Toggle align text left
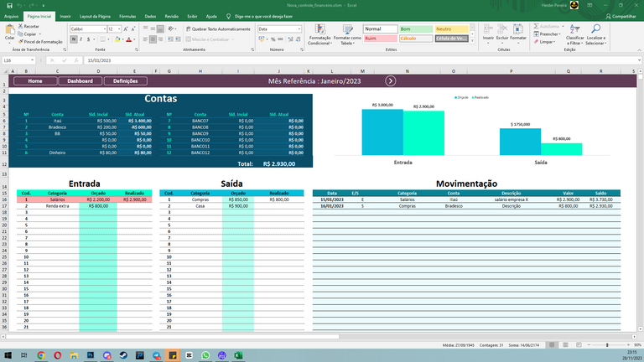The height and width of the screenshot is (362, 644). pyautogui.click(x=145, y=39)
